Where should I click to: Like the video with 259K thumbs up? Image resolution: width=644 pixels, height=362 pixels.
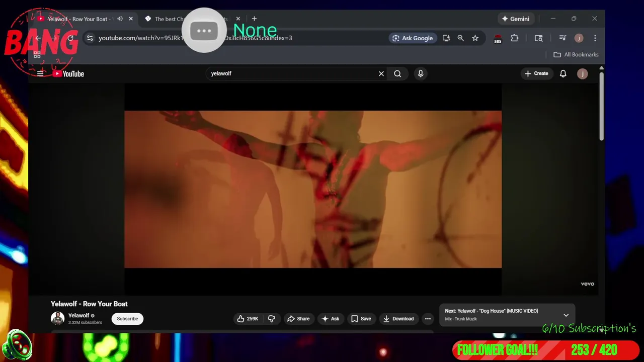tap(248, 319)
